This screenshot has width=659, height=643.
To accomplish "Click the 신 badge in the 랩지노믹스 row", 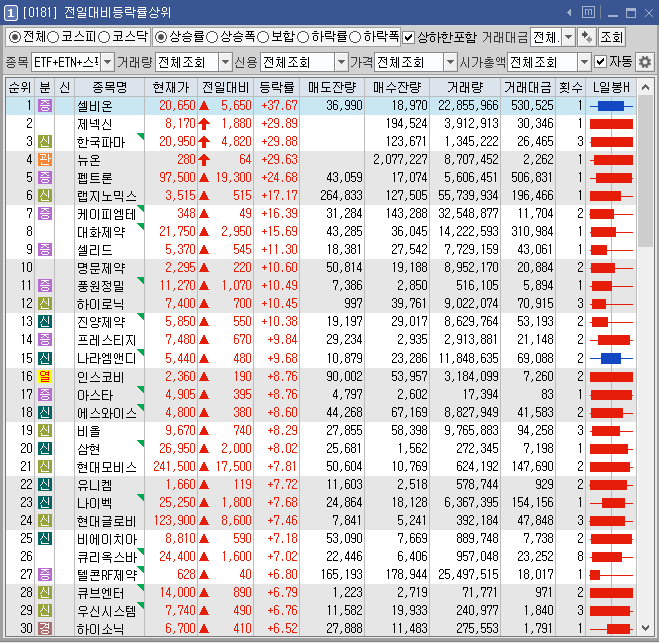I will pos(45,196).
